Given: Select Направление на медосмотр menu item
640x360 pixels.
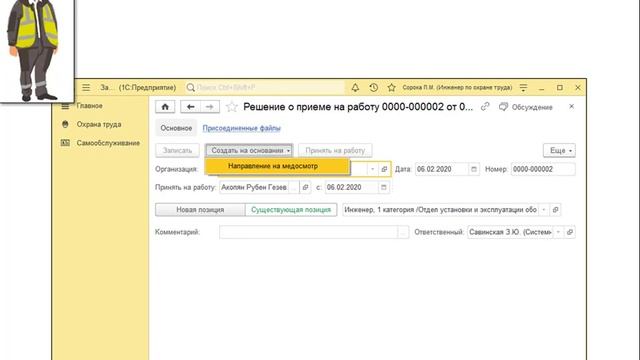Looking at the screenshot, I should (278, 166).
